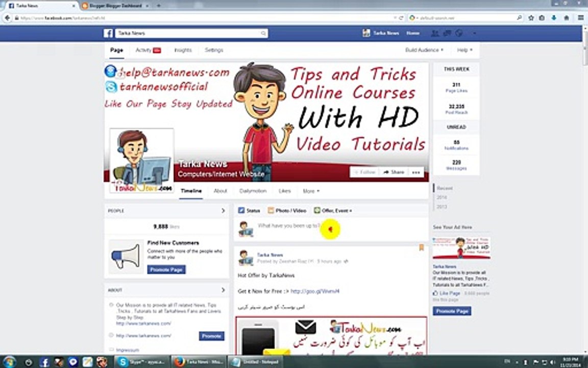The image size is (588, 368).
Task: Click the browser address bar
Action: pyautogui.click(x=204, y=18)
